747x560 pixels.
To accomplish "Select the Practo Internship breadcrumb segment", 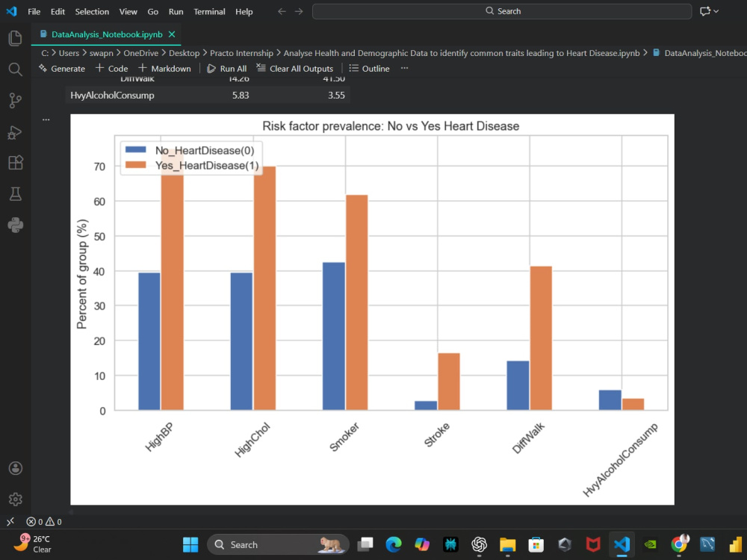I will [241, 53].
